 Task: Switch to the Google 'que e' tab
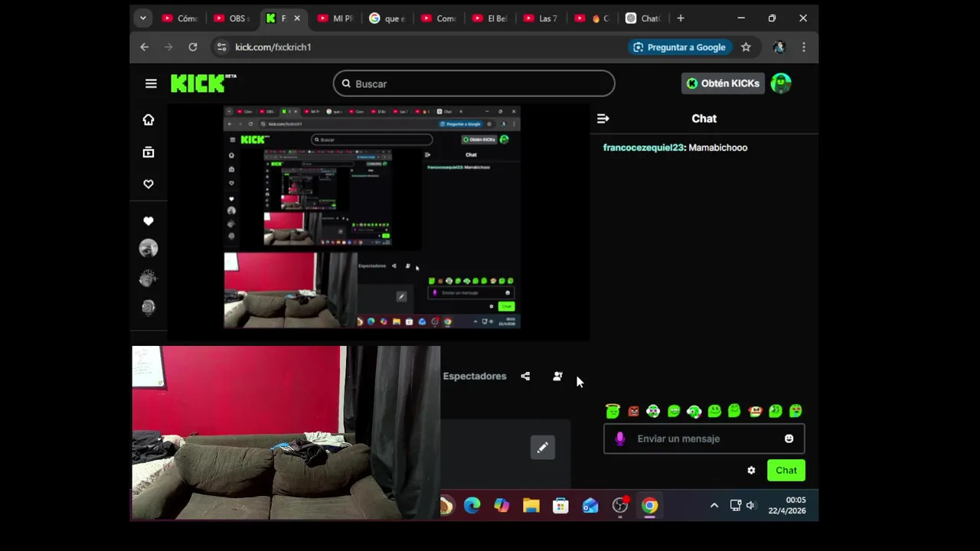pyautogui.click(x=388, y=18)
